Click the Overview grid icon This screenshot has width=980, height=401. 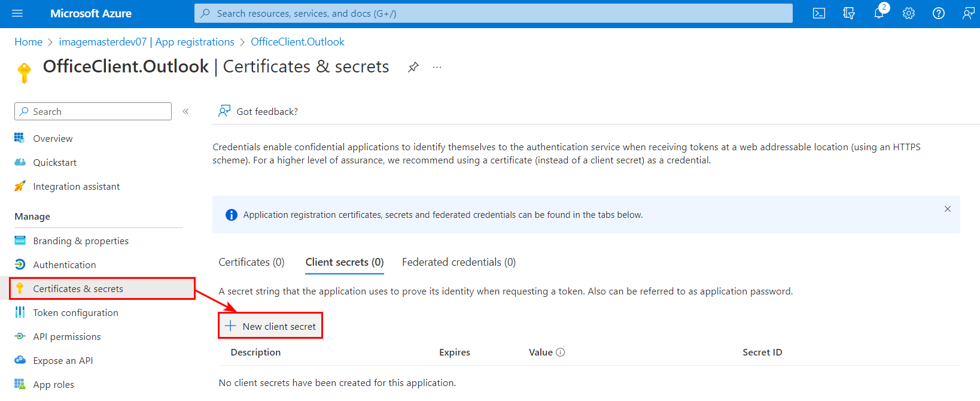pyautogui.click(x=20, y=138)
